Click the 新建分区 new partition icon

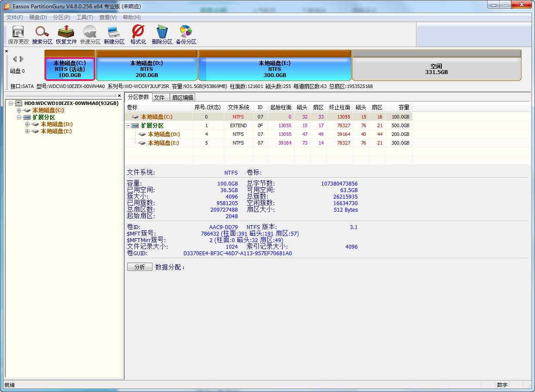pyautogui.click(x=114, y=34)
